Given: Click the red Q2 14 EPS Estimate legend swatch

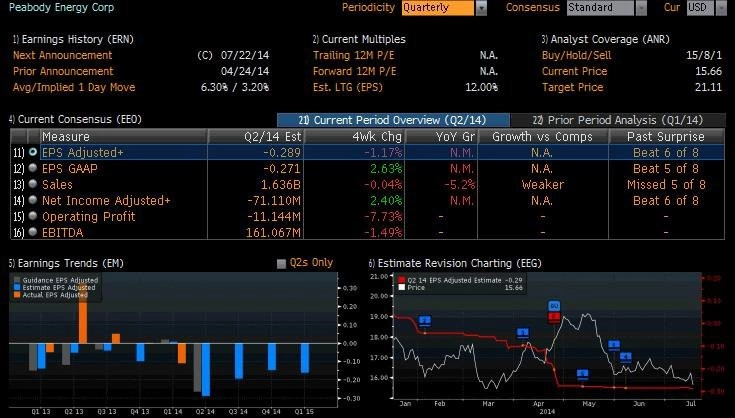Looking at the screenshot, I should [402, 280].
